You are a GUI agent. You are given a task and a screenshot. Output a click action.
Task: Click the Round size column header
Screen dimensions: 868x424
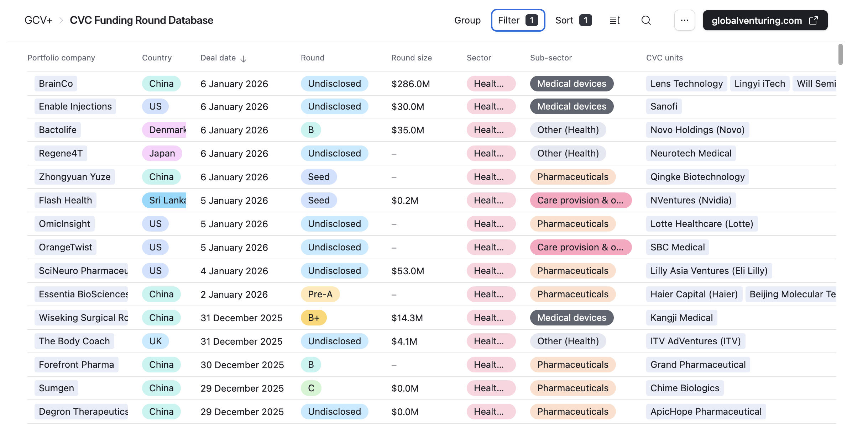[x=411, y=58]
